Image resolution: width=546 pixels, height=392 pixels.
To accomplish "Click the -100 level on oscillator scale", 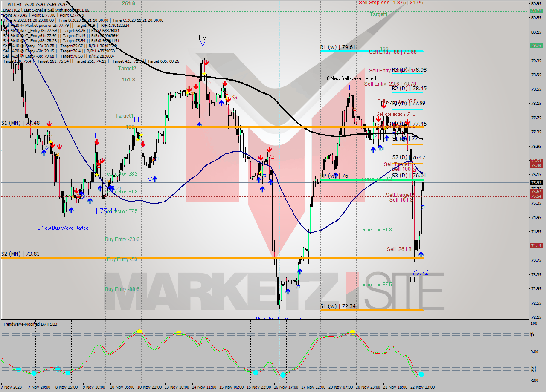I will point(535,381).
